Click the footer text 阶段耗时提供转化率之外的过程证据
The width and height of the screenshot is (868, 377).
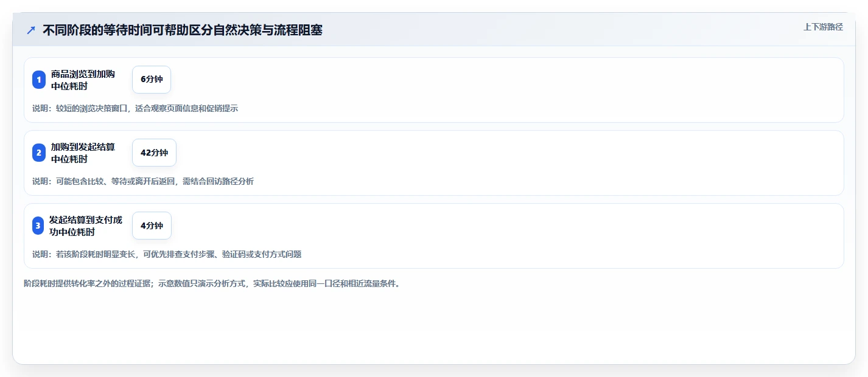pos(212,284)
